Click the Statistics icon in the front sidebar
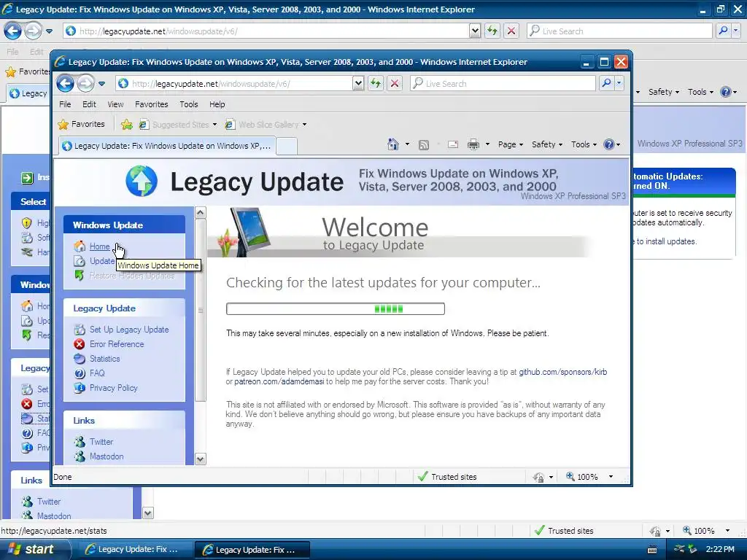 coord(80,359)
